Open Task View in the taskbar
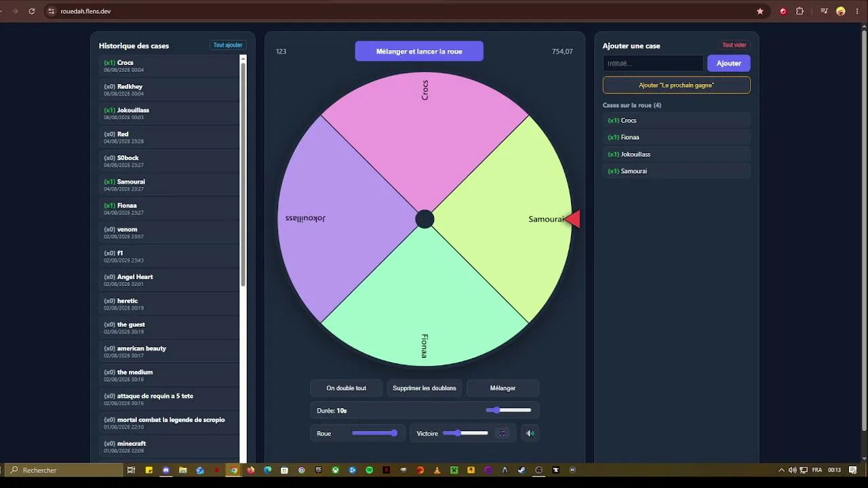Viewport: 868px width, 488px height. point(131,470)
